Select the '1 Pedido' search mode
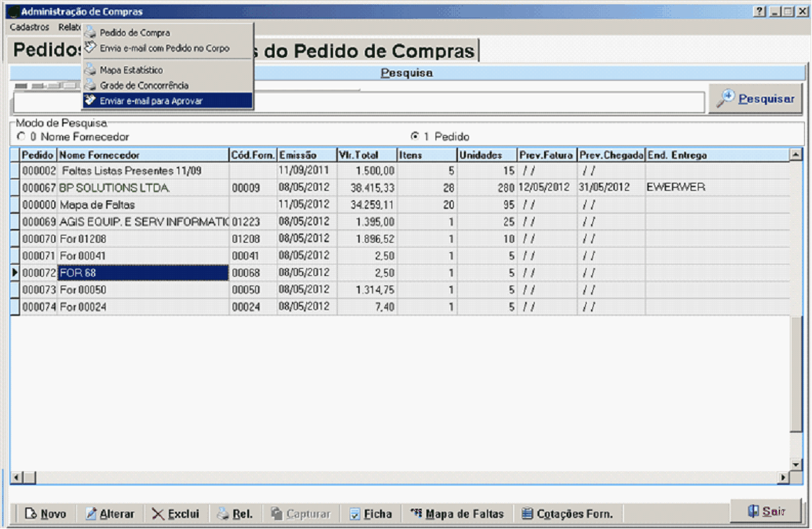This screenshot has width=812, height=529. [x=415, y=137]
